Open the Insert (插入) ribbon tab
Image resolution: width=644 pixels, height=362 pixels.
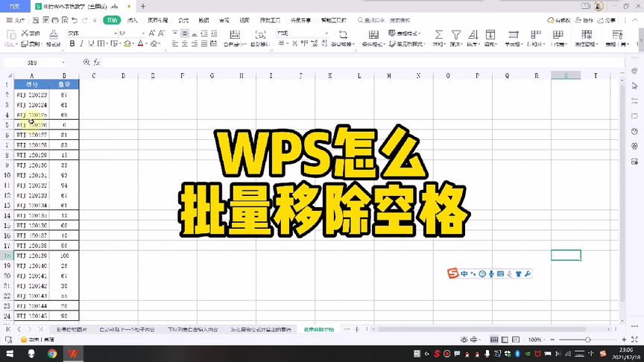(132, 20)
